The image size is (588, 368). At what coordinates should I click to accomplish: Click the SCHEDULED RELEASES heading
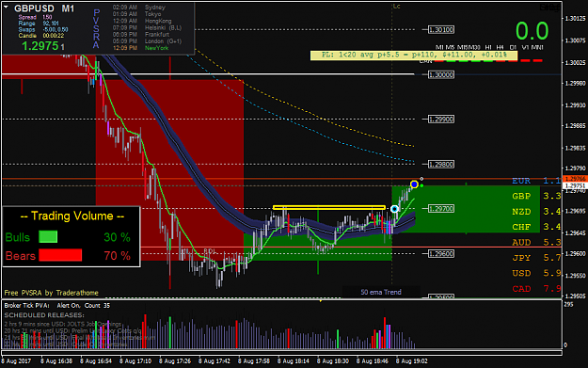(44, 315)
